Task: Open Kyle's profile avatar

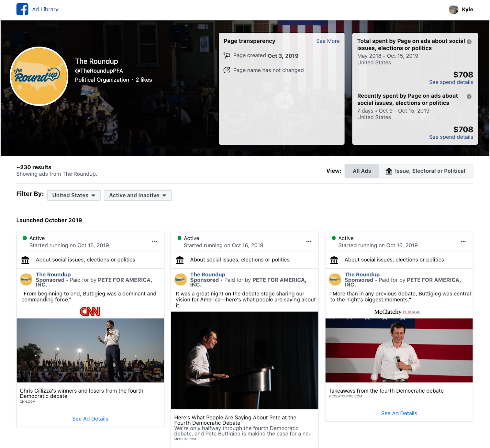Action: pos(453,9)
